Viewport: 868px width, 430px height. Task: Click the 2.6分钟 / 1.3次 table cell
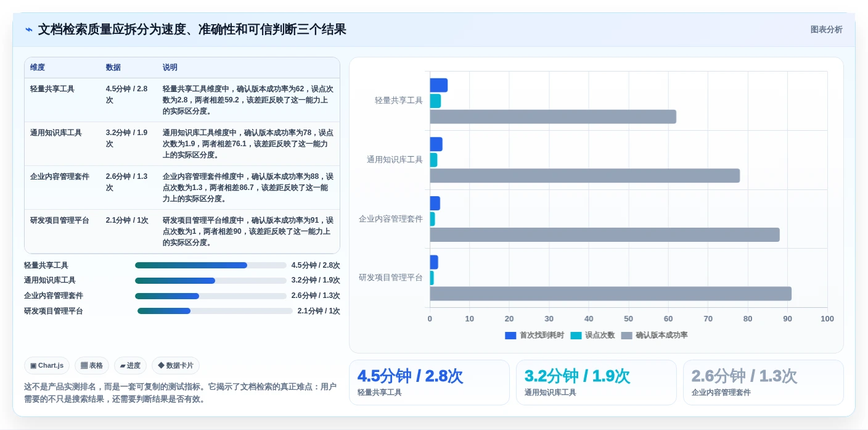[x=127, y=182]
